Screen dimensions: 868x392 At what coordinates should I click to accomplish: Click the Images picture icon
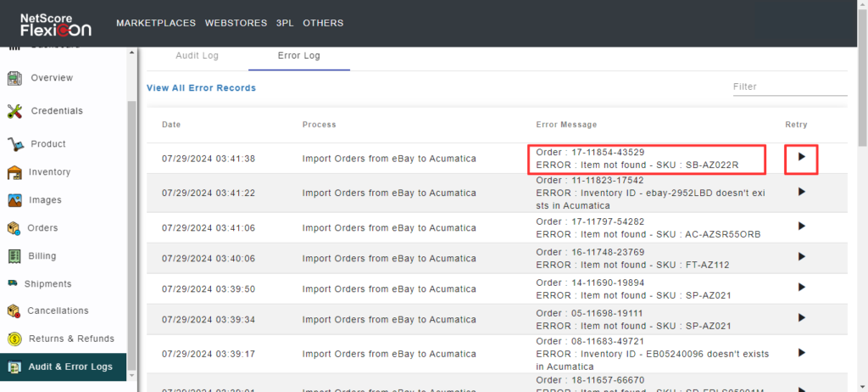tap(14, 200)
